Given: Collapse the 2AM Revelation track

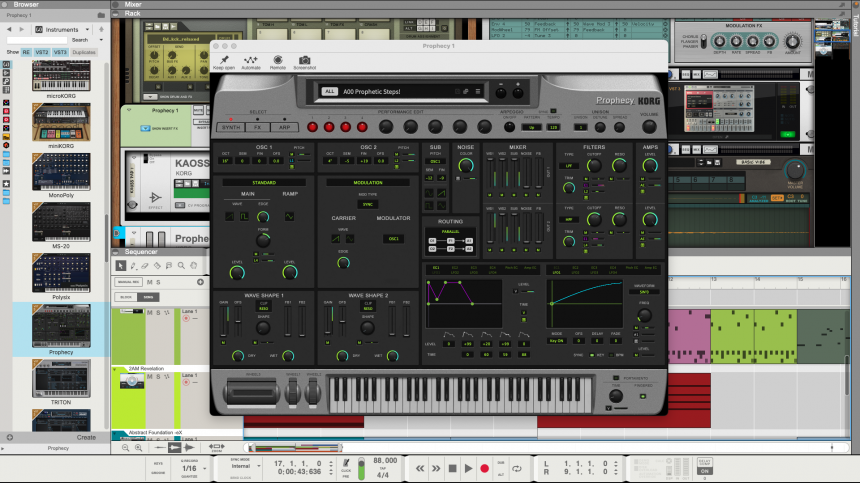Looking at the screenshot, I should [x=115, y=369].
